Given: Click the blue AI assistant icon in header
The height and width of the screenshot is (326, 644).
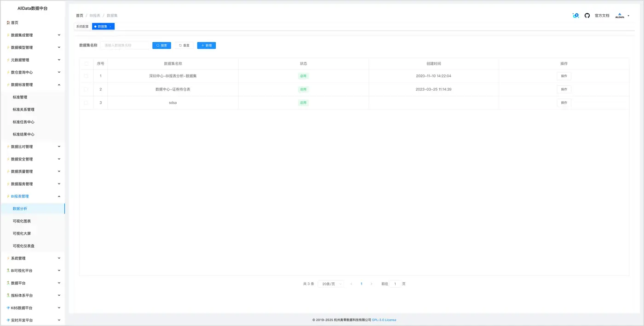Looking at the screenshot, I should 575,16.
